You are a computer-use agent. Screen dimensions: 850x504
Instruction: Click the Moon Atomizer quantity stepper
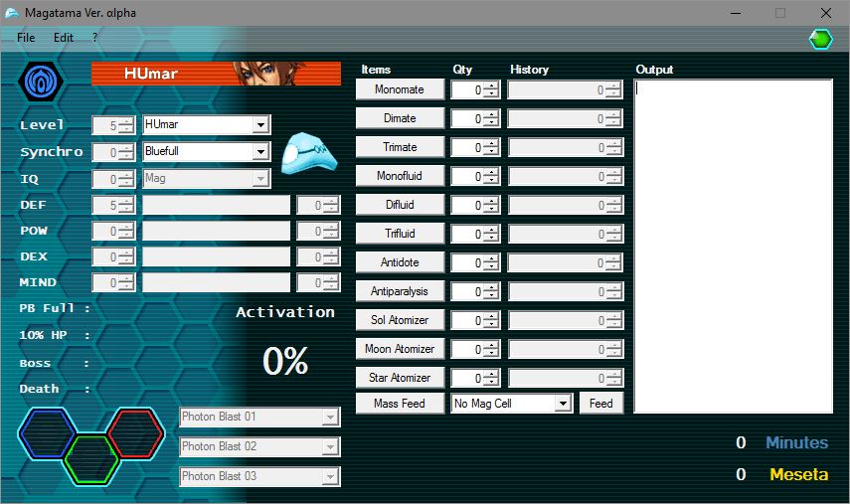pos(475,349)
